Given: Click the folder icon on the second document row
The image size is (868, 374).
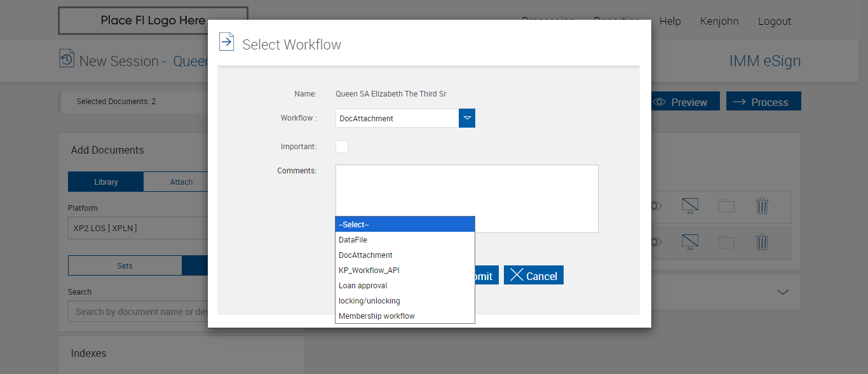Looking at the screenshot, I should tap(726, 242).
